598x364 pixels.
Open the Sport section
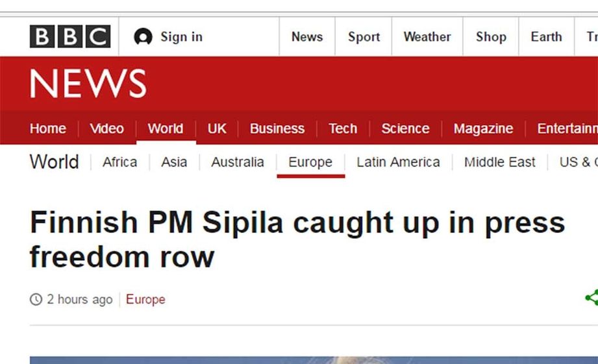(x=364, y=37)
